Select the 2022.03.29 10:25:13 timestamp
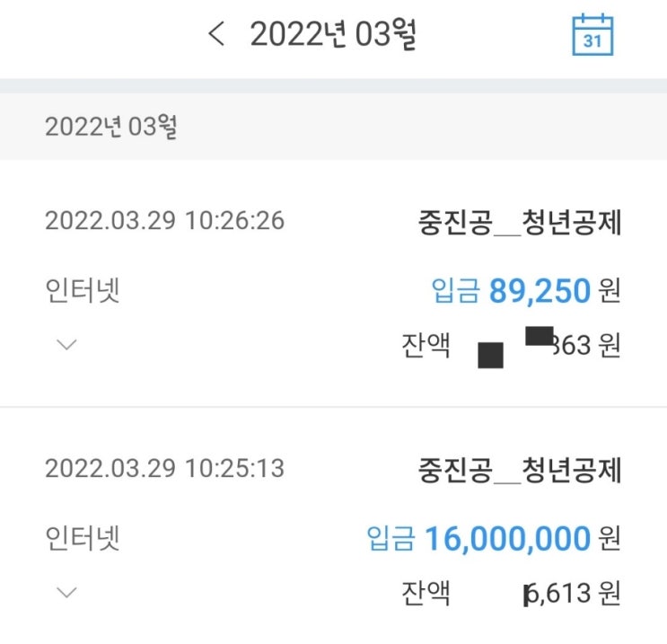 point(164,469)
